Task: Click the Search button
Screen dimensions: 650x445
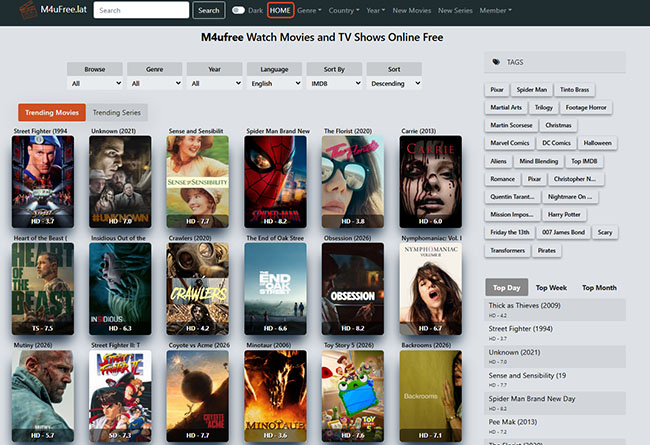Action: pos(209,10)
